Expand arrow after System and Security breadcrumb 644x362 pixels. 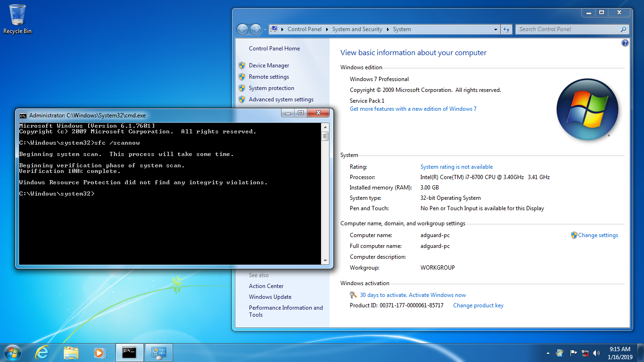point(388,29)
